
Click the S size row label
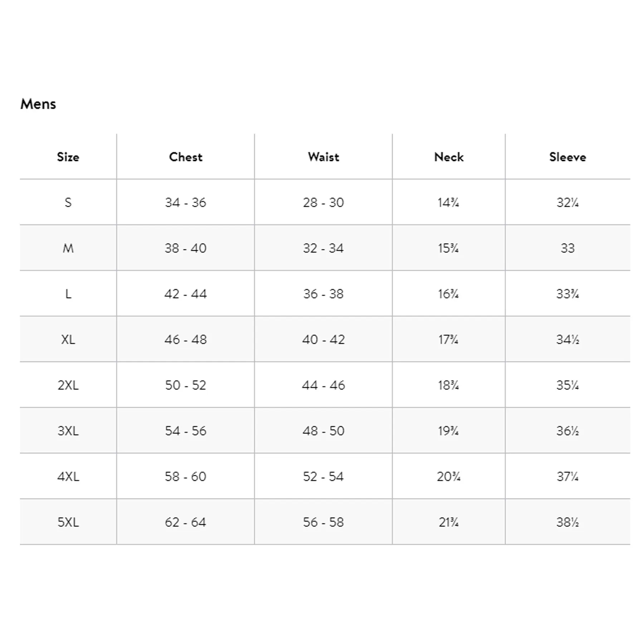pos(68,203)
